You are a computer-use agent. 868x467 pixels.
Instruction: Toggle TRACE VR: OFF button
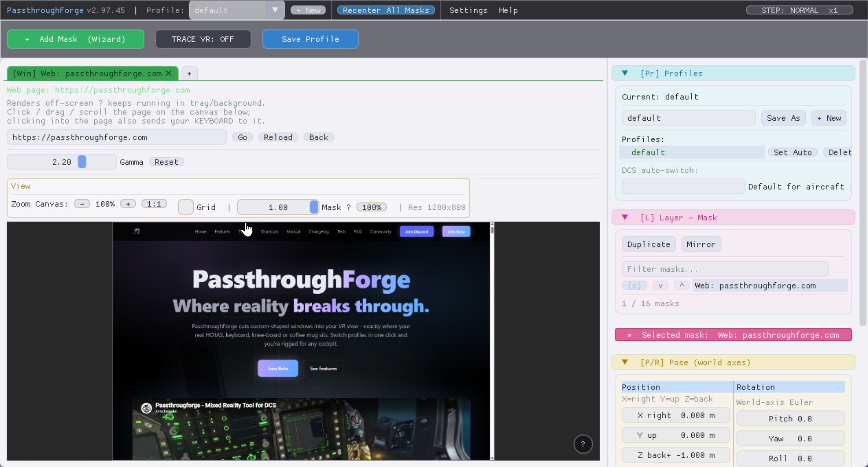(x=203, y=39)
